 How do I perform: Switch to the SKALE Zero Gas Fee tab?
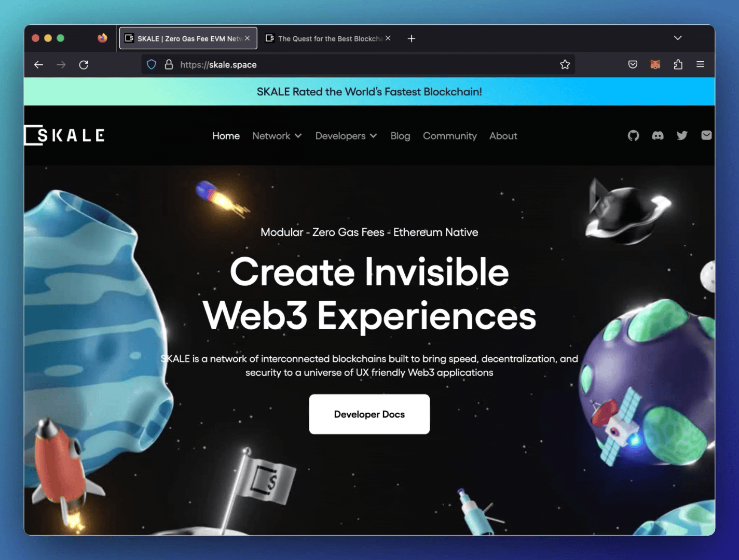(188, 38)
